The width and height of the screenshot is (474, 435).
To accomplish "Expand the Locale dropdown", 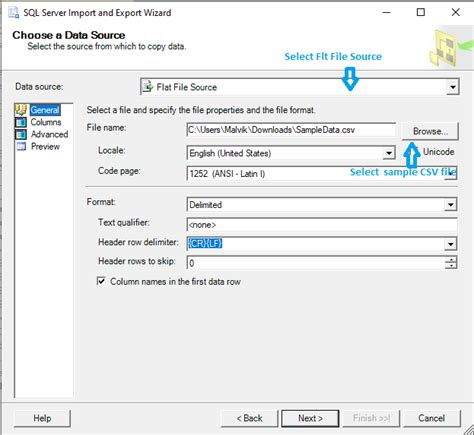I will click(x=388, y=153).
